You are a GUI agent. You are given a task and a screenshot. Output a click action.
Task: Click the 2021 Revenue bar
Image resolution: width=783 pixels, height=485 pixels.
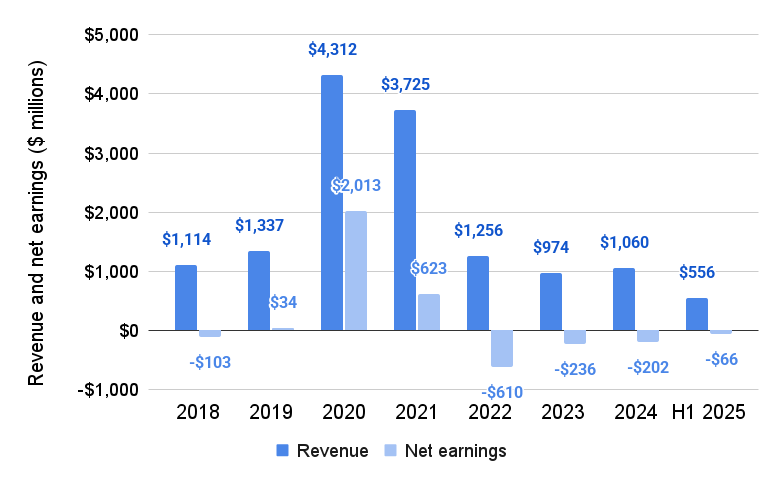(405, 220)
